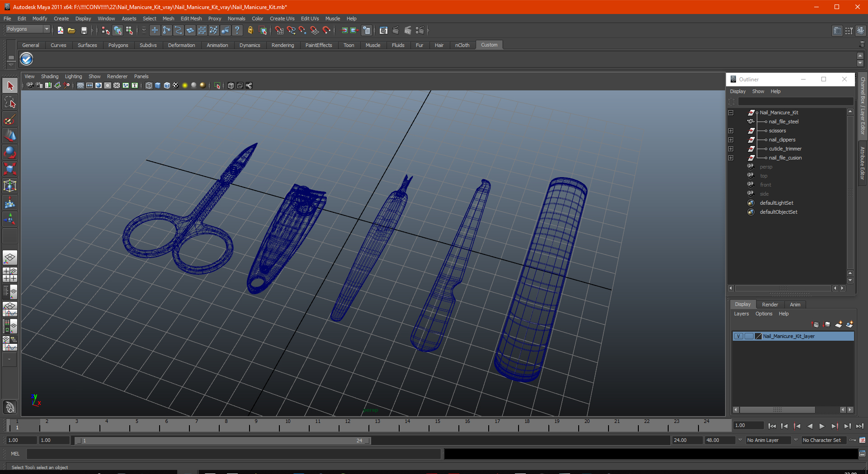Activate the Paint Selection tool
Viewport: 868px width, 474px height.
pos(10,119)
